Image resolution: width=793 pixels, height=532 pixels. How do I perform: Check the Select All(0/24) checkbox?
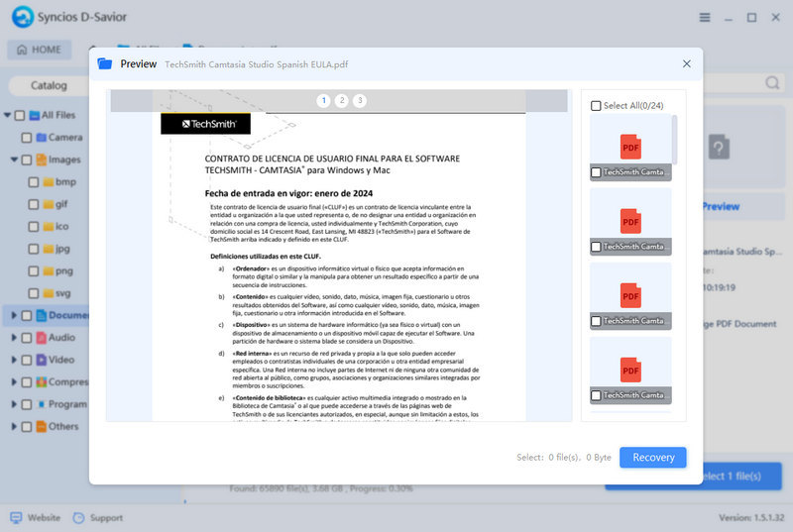point(596,106)
